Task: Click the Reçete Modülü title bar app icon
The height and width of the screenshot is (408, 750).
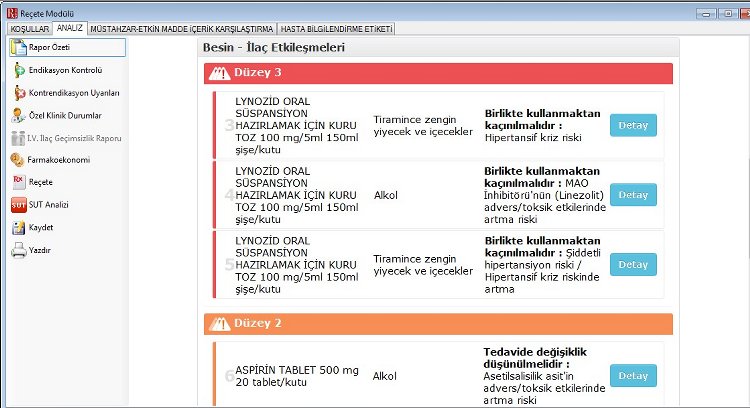Action: [12, 13]
